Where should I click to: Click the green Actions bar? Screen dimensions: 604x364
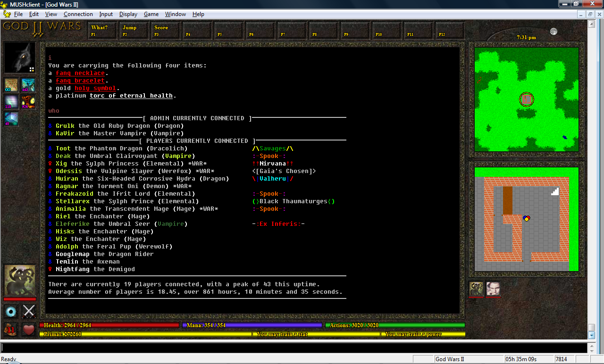[395, 325]
